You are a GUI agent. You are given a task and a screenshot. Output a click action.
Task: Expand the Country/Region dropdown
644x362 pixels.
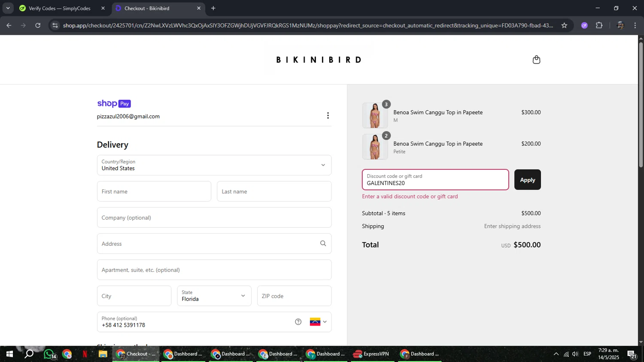[x=214, y=165]
